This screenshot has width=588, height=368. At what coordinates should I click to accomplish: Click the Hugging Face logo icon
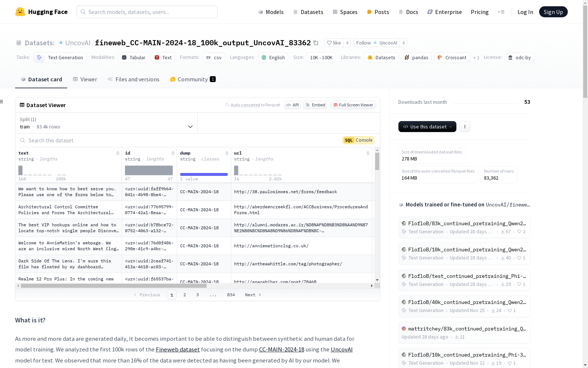[20, 12]
